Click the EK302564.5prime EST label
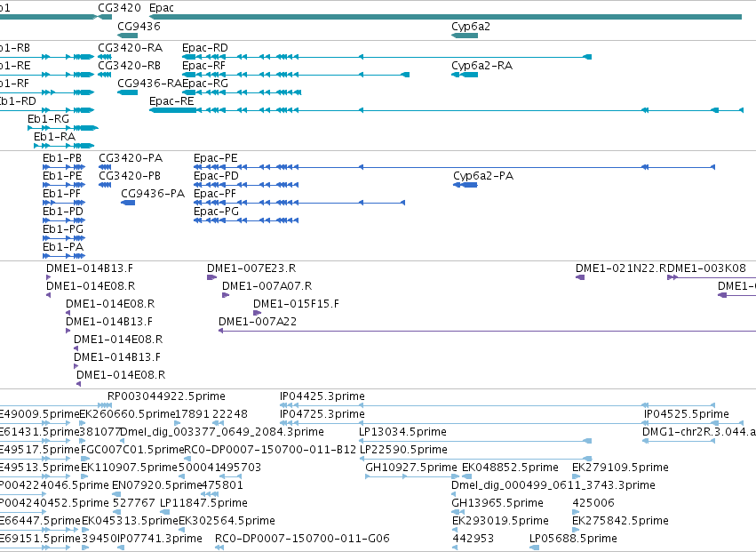 tap(227, 521)
